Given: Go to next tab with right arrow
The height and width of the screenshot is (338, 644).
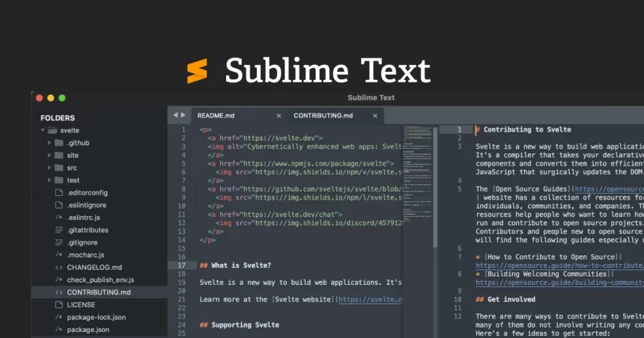Looking at the screenshot, I should (183, 115).
